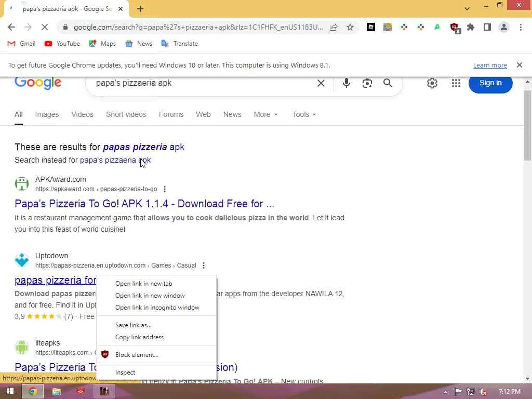Viewport: 532px width, 399px height.
Task: Go back to the previous page
Action: tap(11, 27)
